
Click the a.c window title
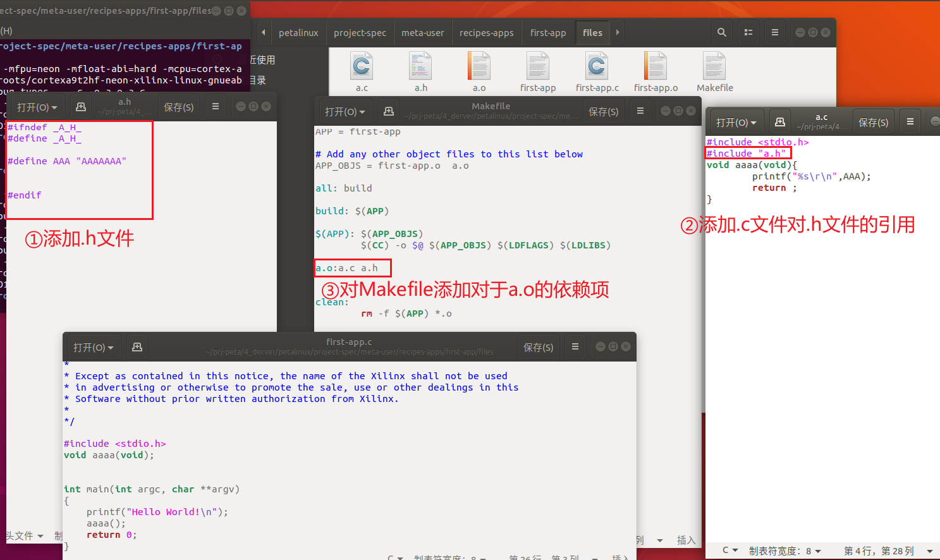(x=821, y=117)
